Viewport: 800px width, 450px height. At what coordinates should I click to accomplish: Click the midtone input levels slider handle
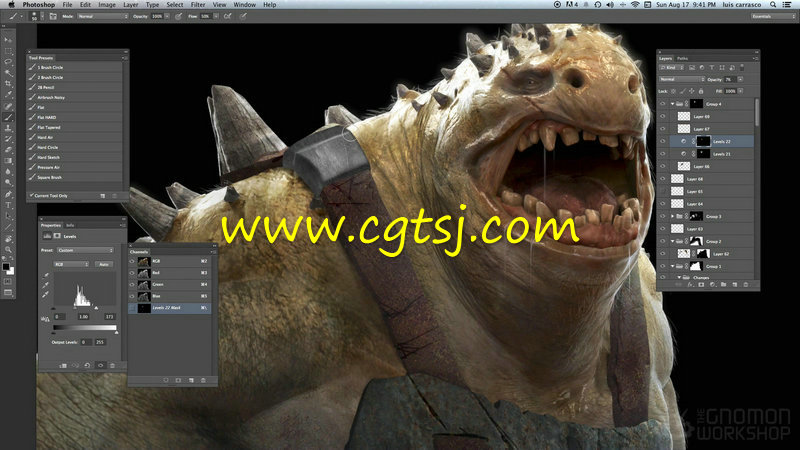tap(75, 308)
